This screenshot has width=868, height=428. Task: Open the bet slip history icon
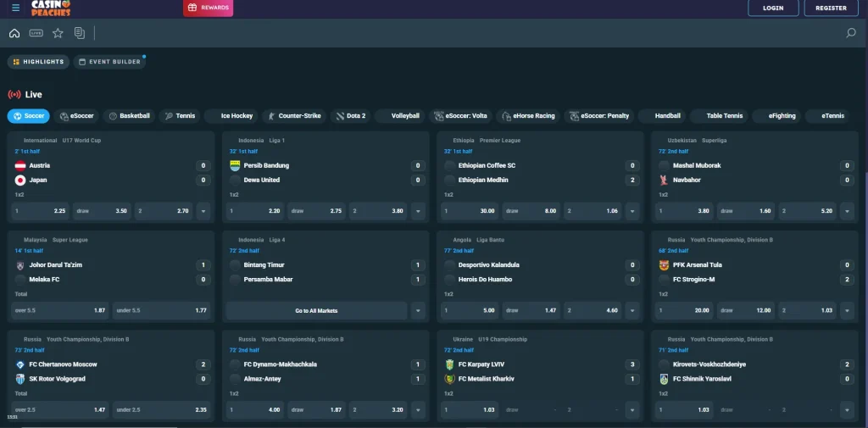pos(80,33)
